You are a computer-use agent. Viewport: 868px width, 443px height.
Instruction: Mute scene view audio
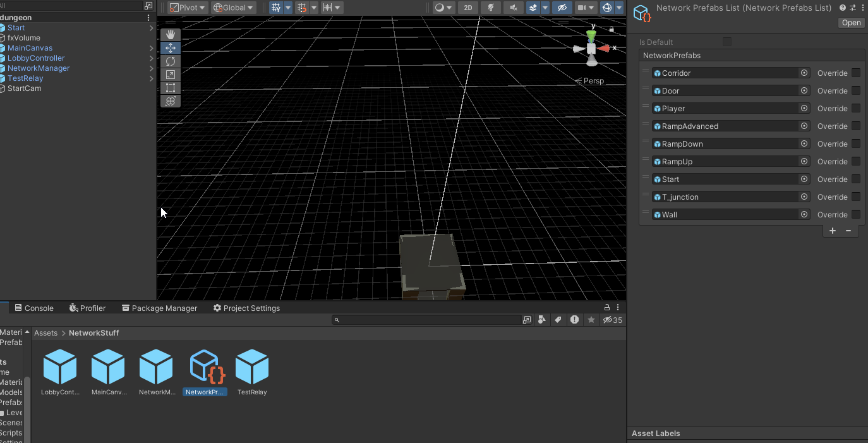(x=512, y=7)
